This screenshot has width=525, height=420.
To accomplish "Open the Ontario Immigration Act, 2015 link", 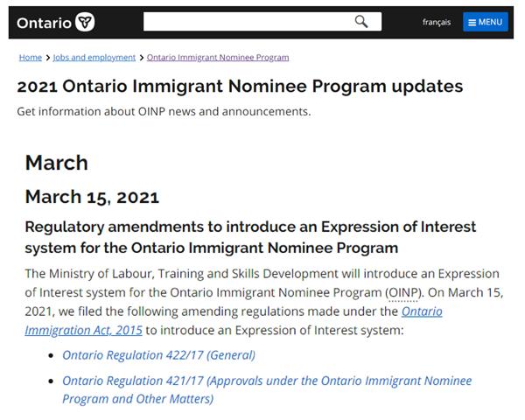I will coord(422,311).
